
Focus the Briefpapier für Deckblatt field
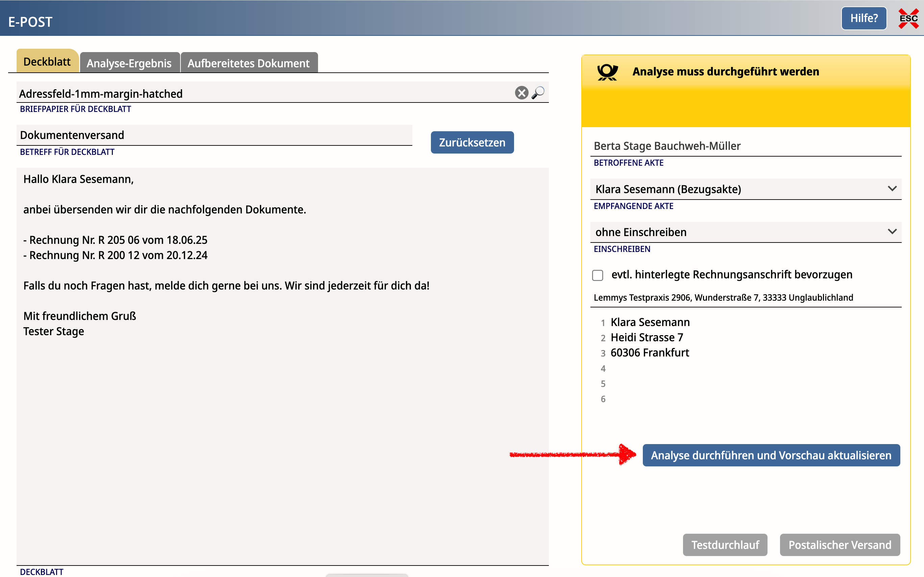pyautogui.click(x=263, y=93)
